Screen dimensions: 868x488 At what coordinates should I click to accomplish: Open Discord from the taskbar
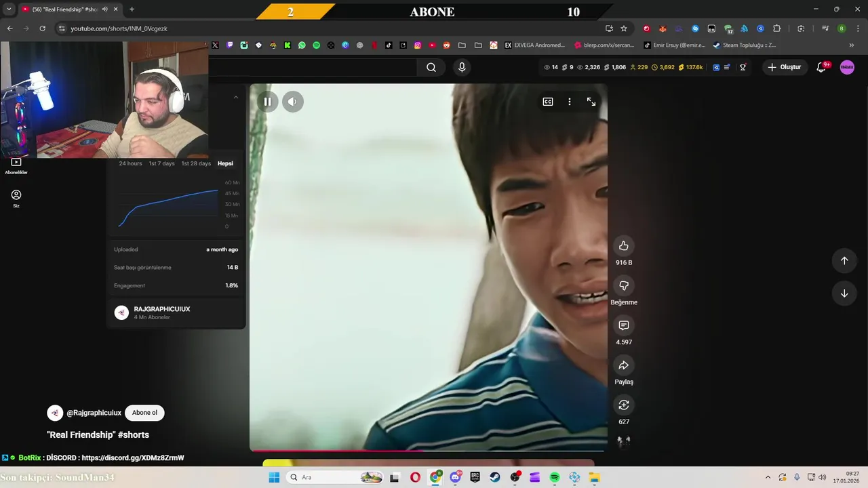pos(455,477)
